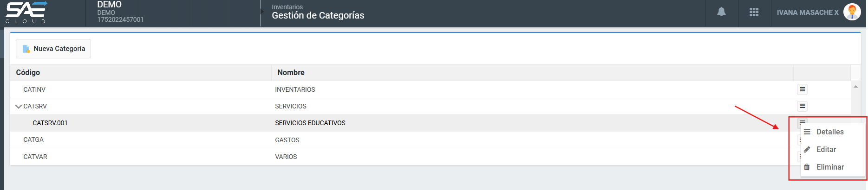Screen dimensions: 868x190
Task: Click the Nueva Categoría button
Action: tap(53, 49)
